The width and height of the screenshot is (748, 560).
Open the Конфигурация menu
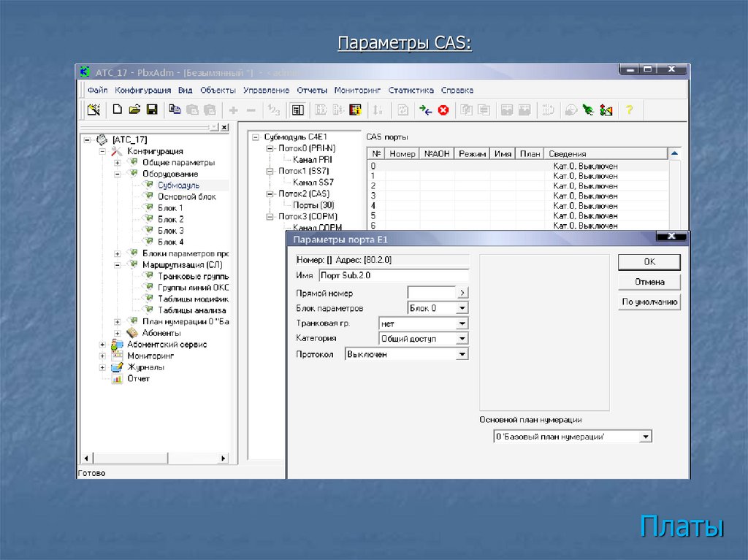click(142, 91)
